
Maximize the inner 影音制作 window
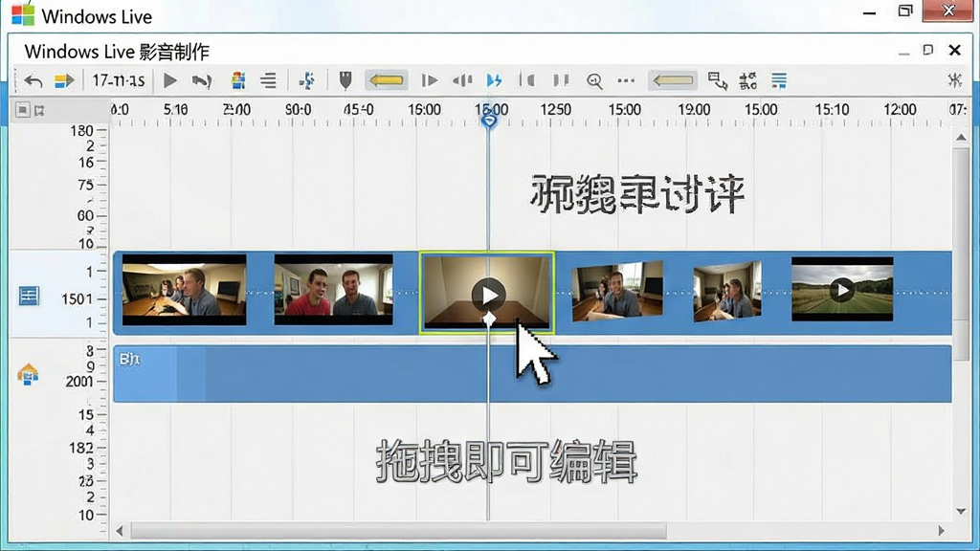928,50
